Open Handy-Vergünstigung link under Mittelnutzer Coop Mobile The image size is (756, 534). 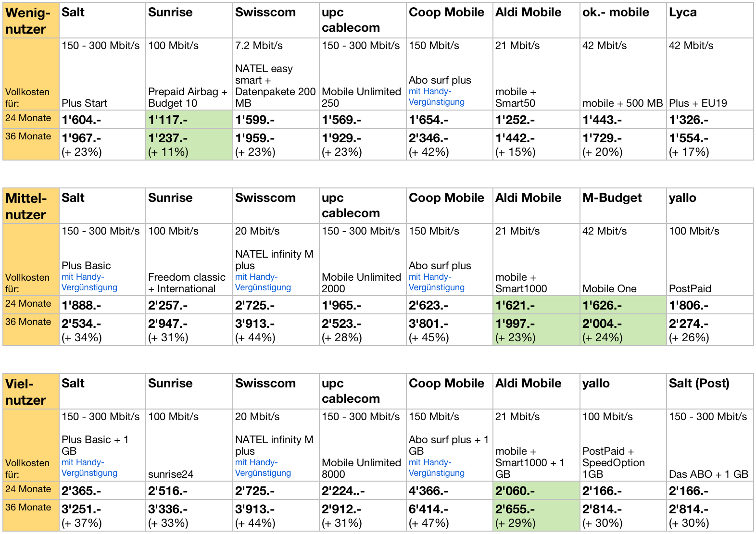pyautogui.click(x=436, y=282)
